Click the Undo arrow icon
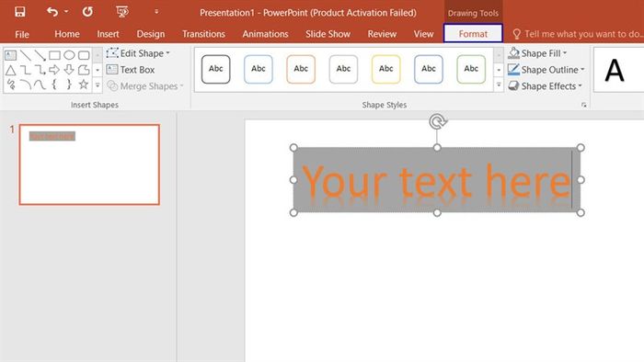 (x=52, y=12)
